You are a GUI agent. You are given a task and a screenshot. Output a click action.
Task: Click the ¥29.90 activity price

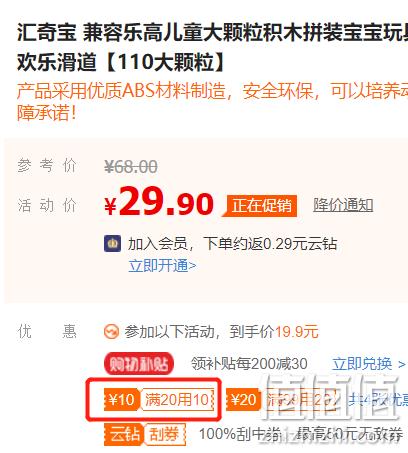tap(159, 203)
